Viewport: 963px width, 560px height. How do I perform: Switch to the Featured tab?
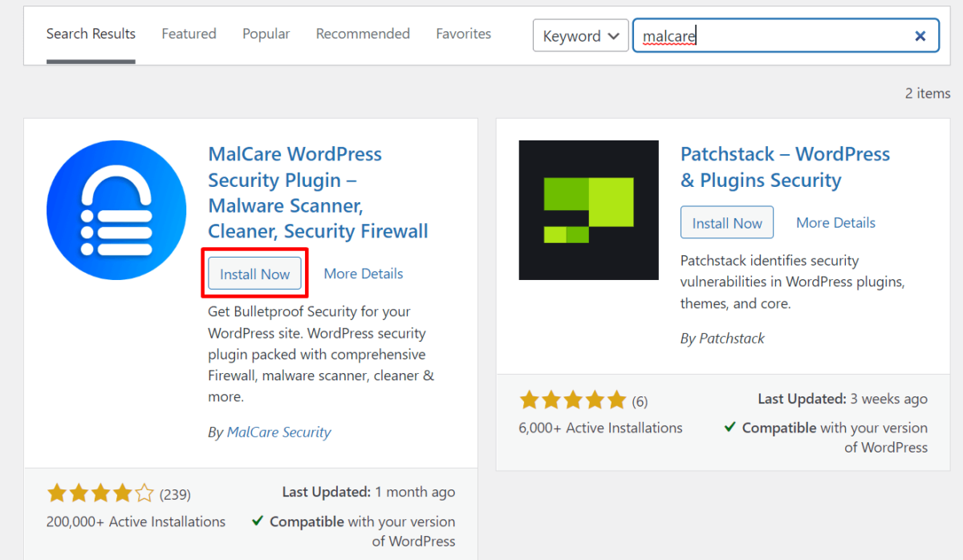[189, 34]
